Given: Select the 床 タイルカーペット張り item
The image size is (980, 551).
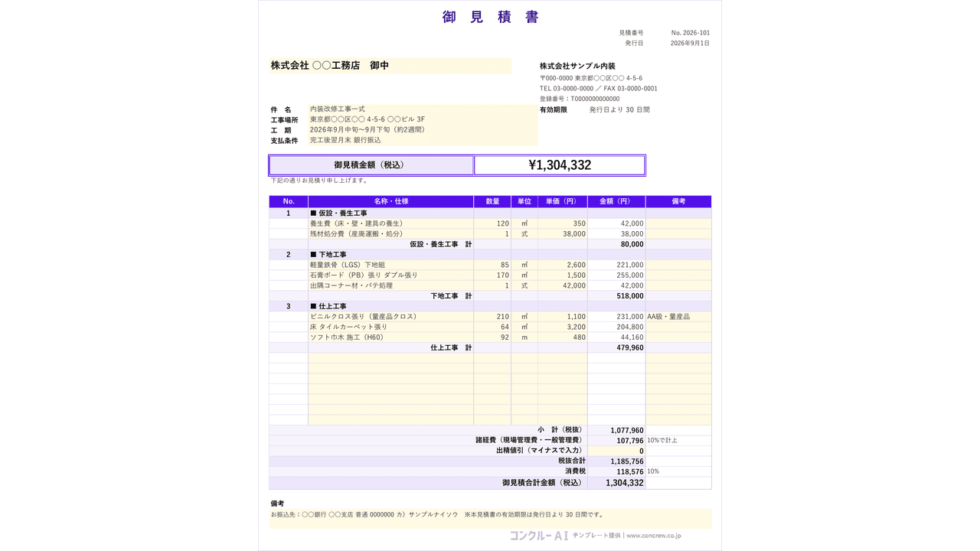Looking at the screenshot, I should click(x=391, y=327).
